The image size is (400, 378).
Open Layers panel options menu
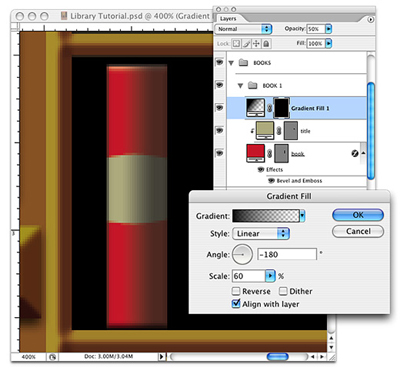click(x=370, y=20)
